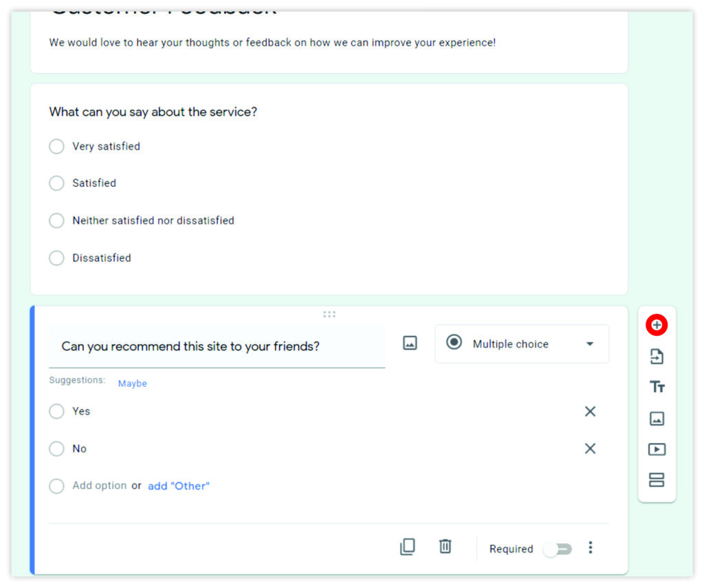Delete the question with the trash icon
The image size is (704, 588).
tap(445, 547)
